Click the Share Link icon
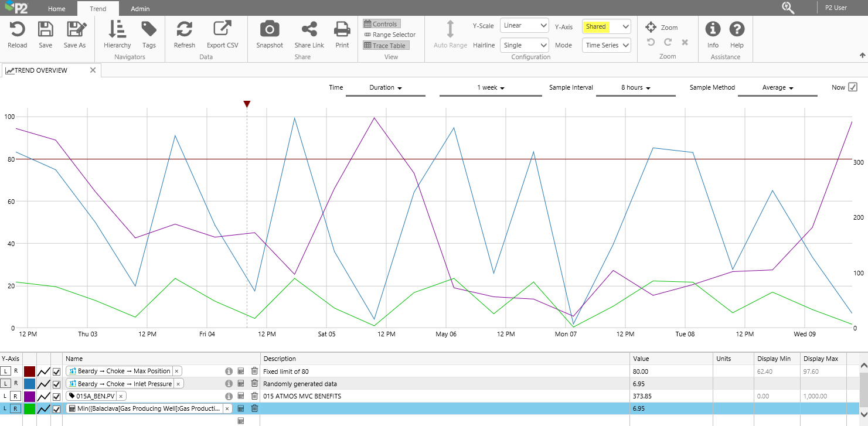 [x=309, y=29]
